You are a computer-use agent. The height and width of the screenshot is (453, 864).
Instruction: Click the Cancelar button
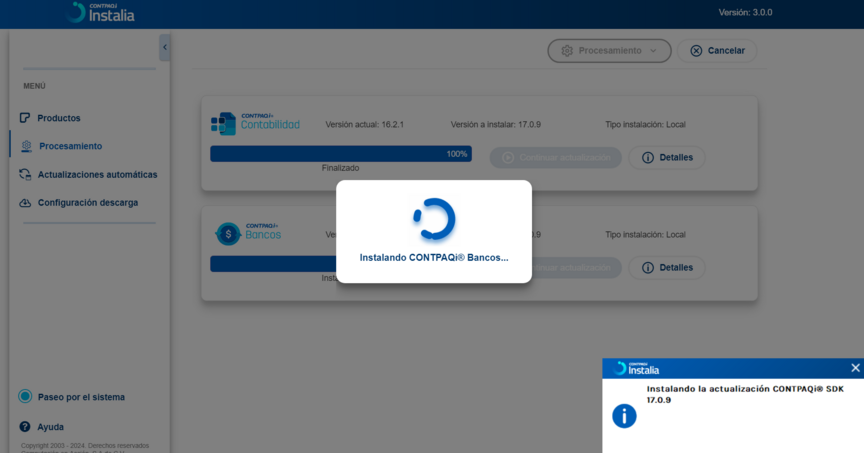717,51
